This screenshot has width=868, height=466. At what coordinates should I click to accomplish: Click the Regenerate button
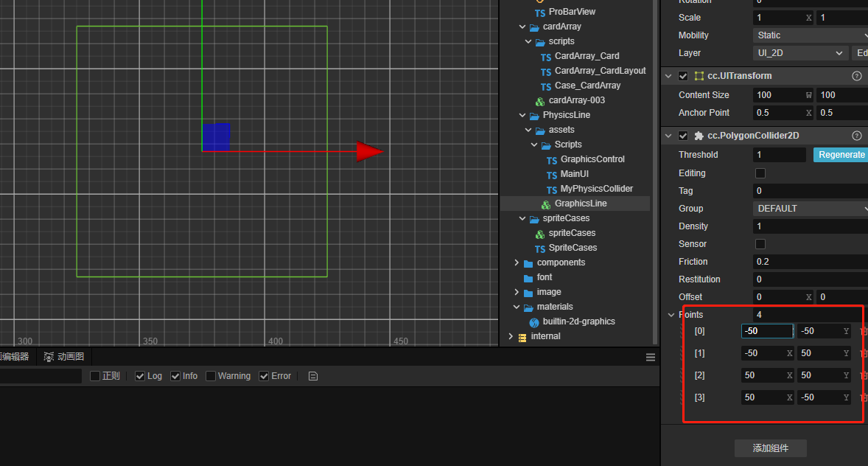click(x=840, y=155)
